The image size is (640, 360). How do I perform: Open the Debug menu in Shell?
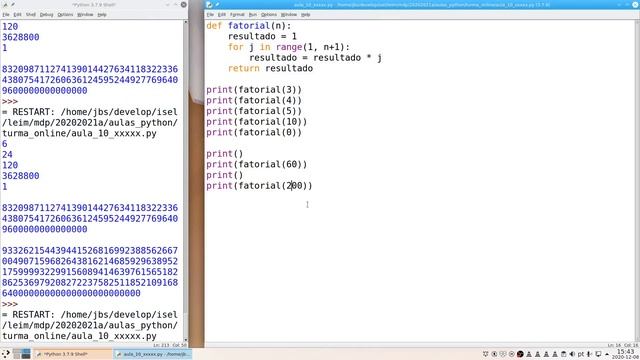(x=46, y=14)
